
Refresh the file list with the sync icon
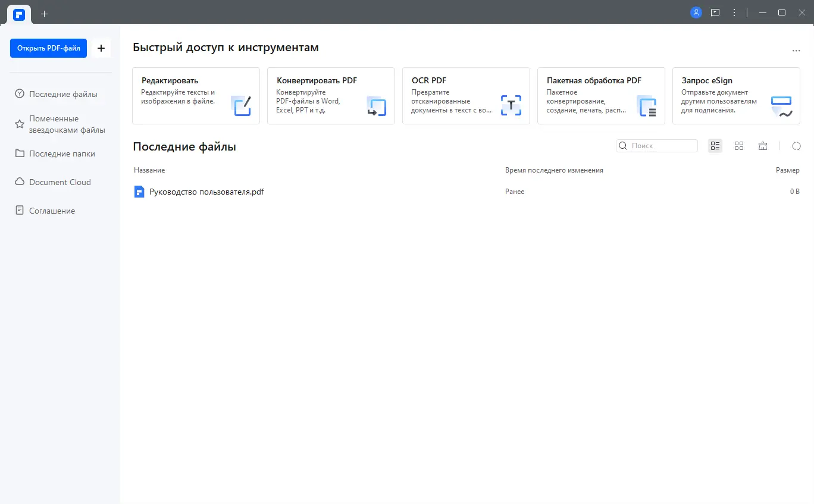[796, 145]
